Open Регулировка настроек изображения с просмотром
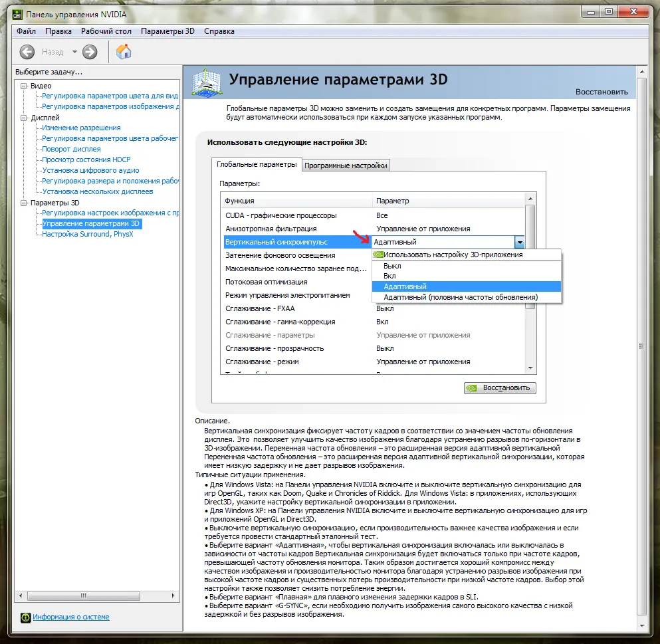 click(110, 213)
